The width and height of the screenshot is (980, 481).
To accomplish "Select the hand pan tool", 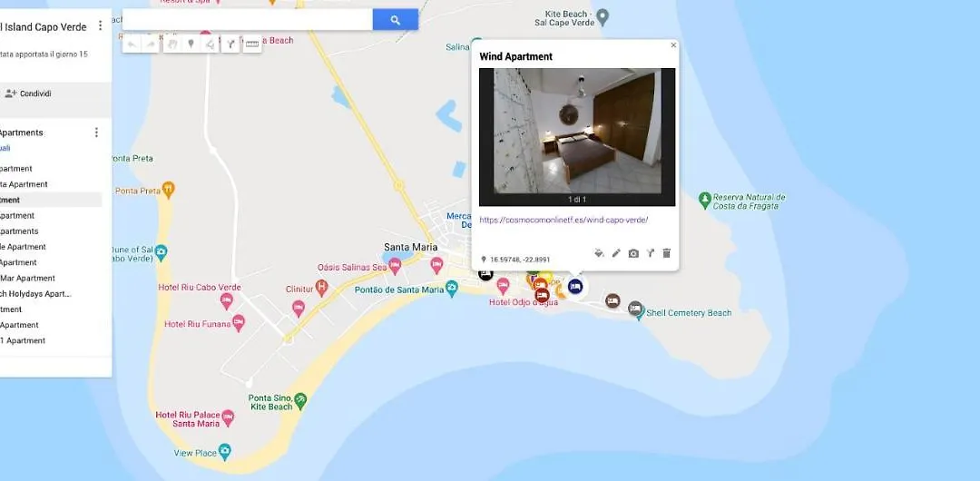I will [x=172, y=44].
